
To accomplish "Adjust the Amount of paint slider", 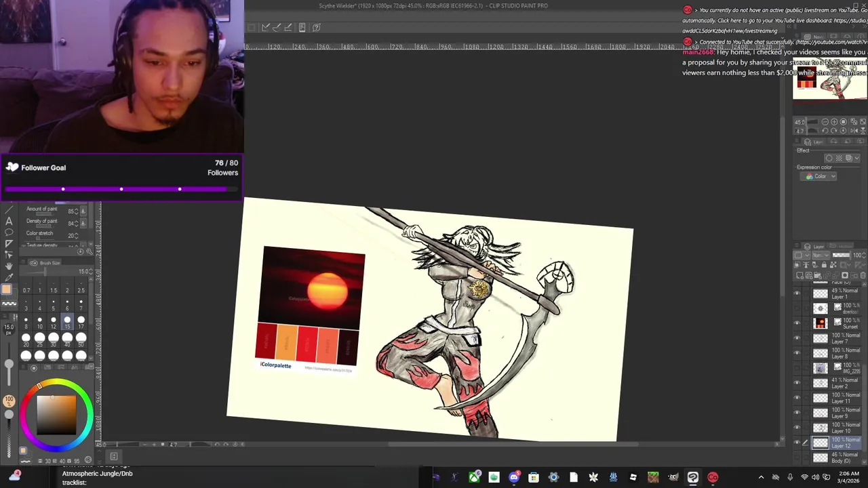I will coord(45,214).
